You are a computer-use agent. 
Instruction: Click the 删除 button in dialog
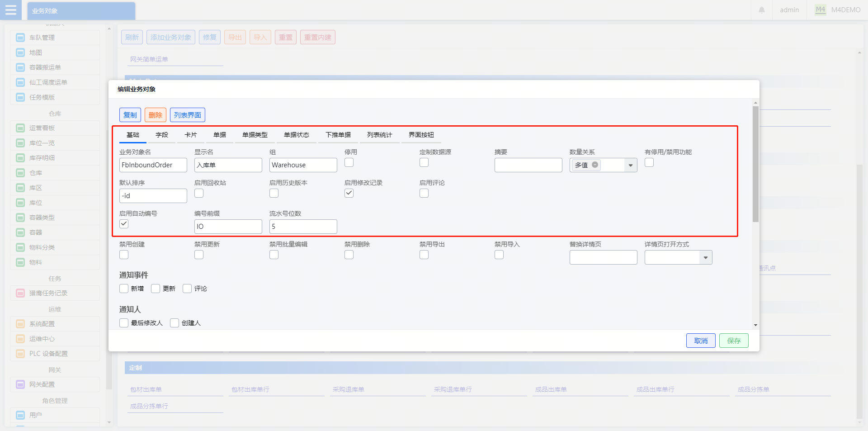[x=156, y=115]
